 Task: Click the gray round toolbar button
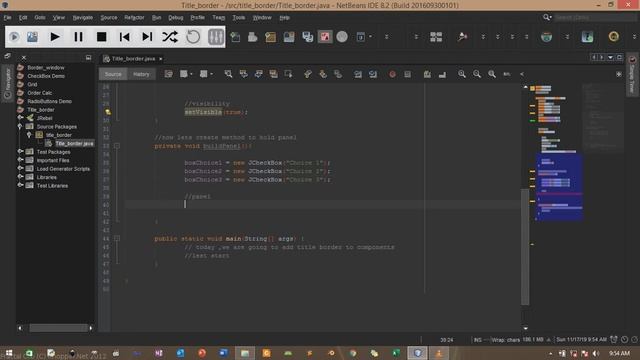342,37
